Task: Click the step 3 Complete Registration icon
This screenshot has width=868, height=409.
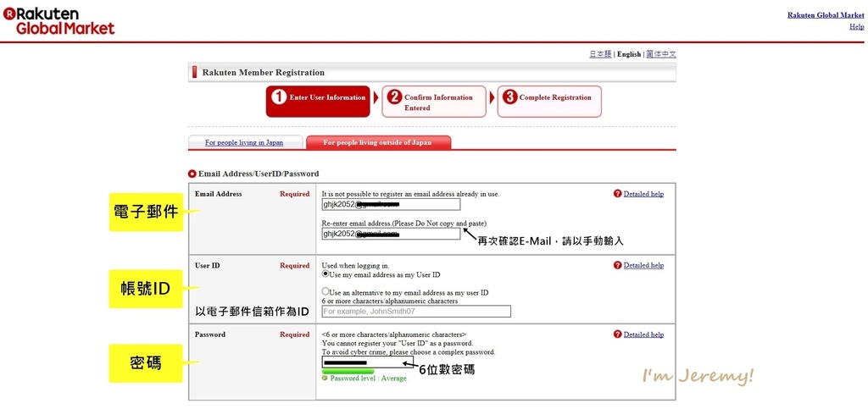Action: tap(509, 97)
